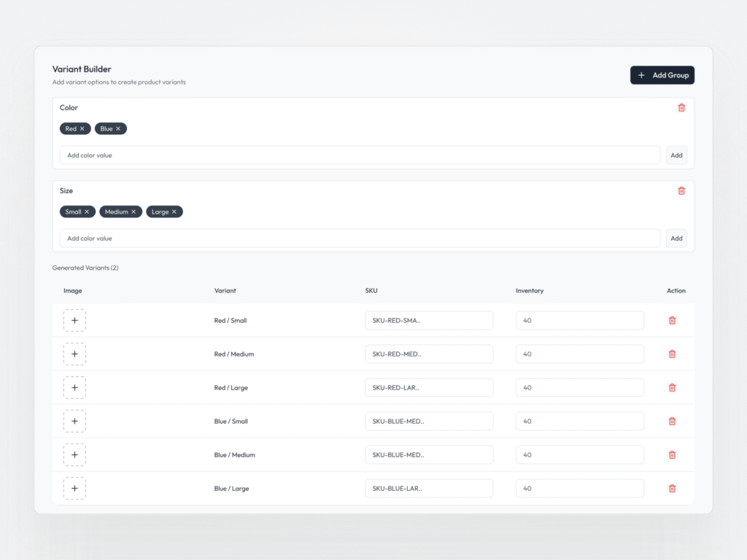747x560 pixels.
Task: Upload image for Blue / Small variant
Action: pyautogui.click(x=74, y=421)
